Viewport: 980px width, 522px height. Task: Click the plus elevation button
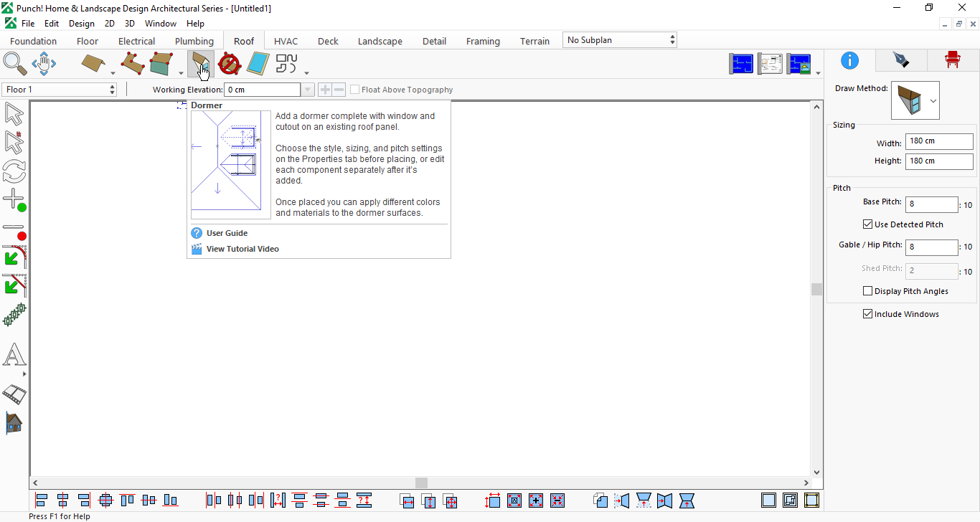[x=325, y=90]
